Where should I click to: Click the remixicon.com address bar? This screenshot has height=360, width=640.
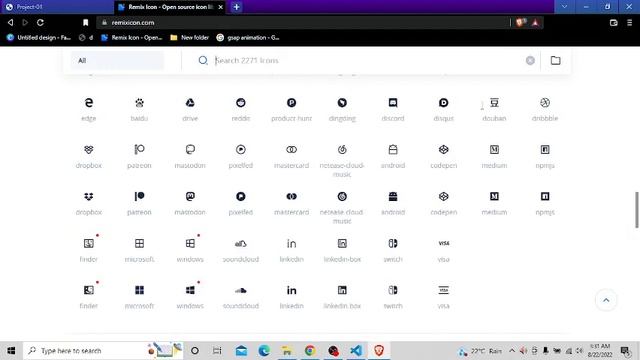coord(302,22)
